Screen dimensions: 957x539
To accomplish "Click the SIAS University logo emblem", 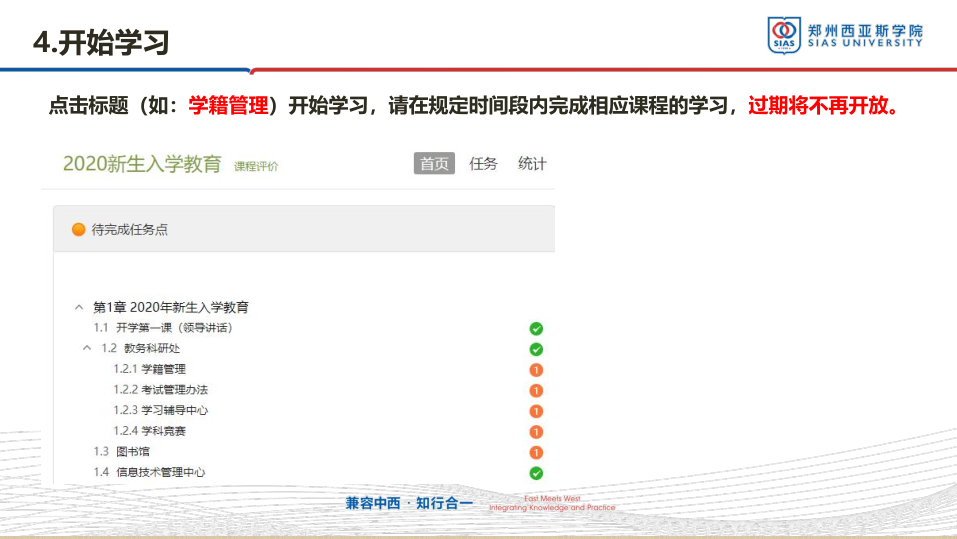I will pyautogui.click(x=784, y=35).
